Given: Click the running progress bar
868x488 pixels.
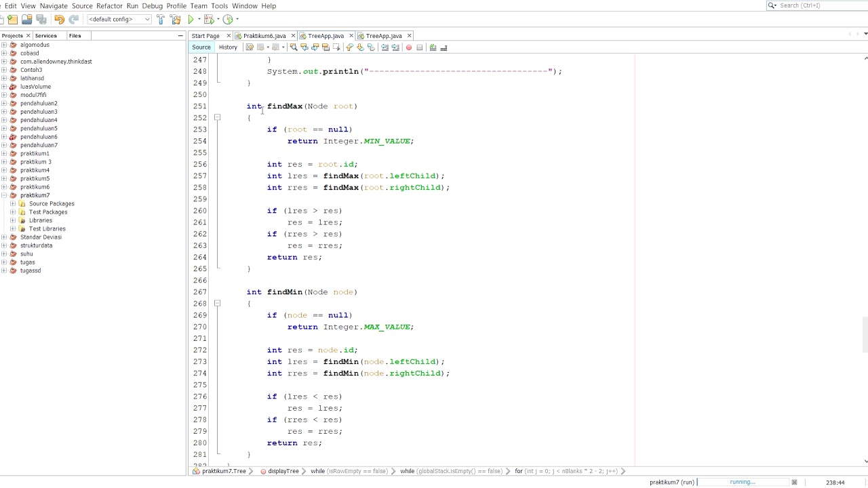Looking at the screenshot, I should click(x=742, y=483).
